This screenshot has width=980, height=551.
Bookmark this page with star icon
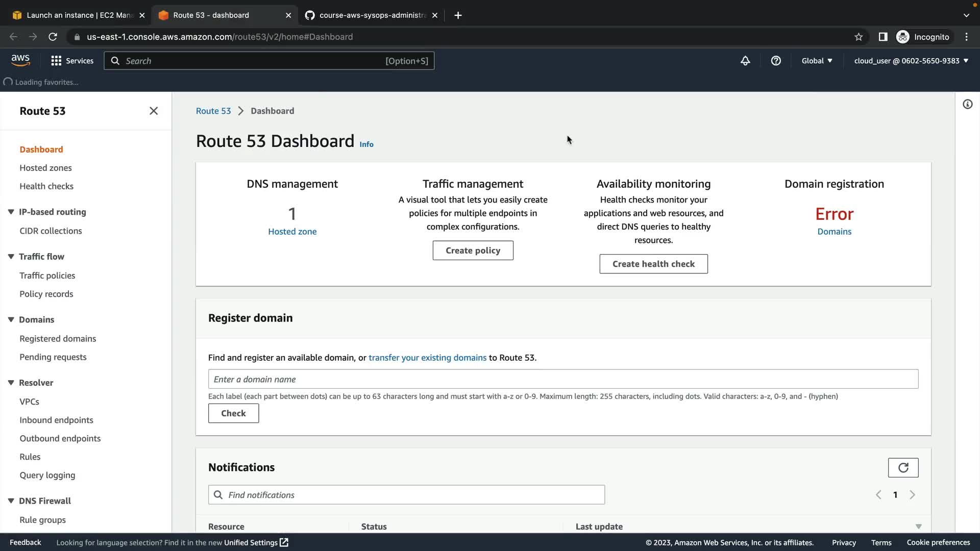click(x=859, y=37)
